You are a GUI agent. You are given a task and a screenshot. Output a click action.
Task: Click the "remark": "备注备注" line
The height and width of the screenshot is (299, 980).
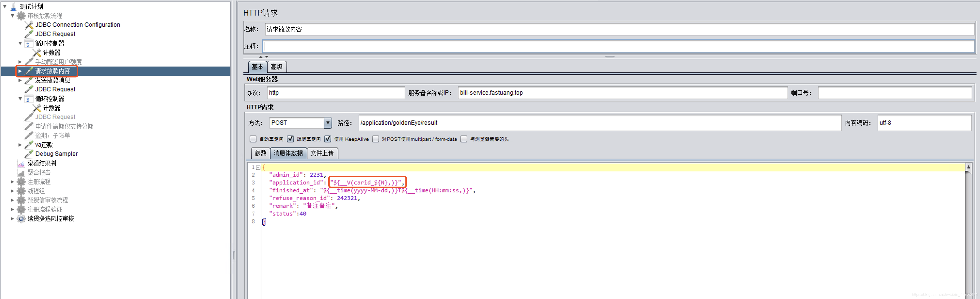pyautogui.click(x=304, y=206)
